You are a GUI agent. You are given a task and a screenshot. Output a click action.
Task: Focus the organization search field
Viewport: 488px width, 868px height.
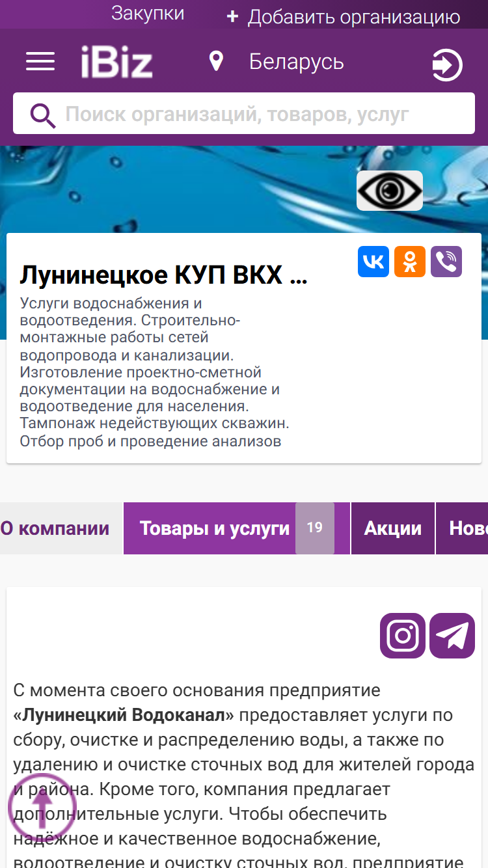click(x=244, y=114)
